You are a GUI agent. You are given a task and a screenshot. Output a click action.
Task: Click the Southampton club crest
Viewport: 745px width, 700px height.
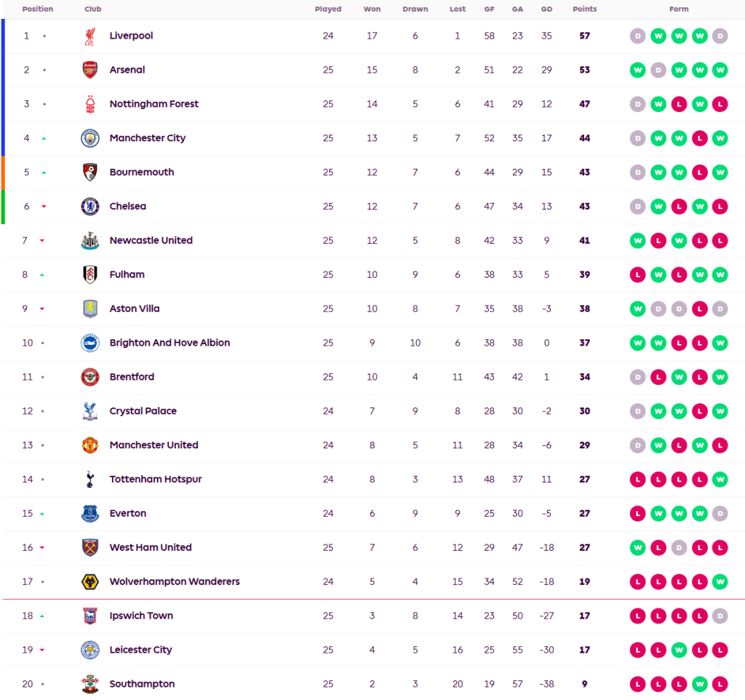[90, 684]
